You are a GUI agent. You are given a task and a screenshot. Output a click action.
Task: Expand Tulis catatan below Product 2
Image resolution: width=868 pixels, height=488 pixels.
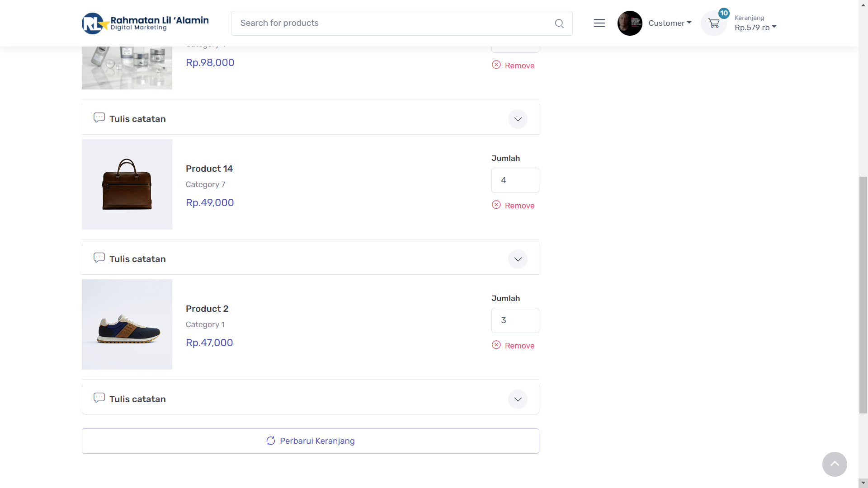click(x=518, y=399)
